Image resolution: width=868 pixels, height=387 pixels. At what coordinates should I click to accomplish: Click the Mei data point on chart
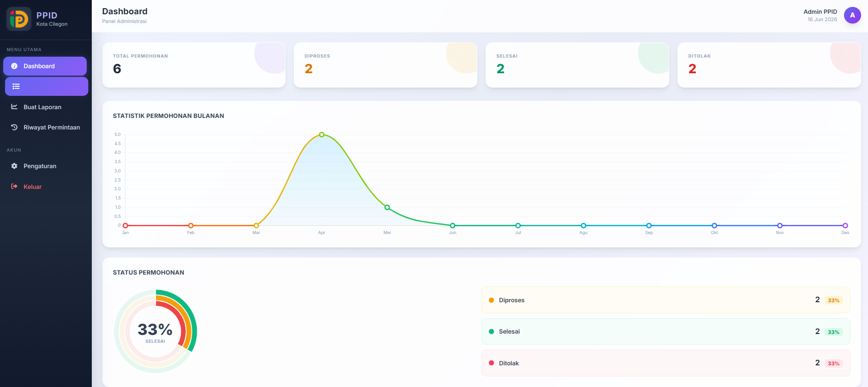[x=387, y=207]
